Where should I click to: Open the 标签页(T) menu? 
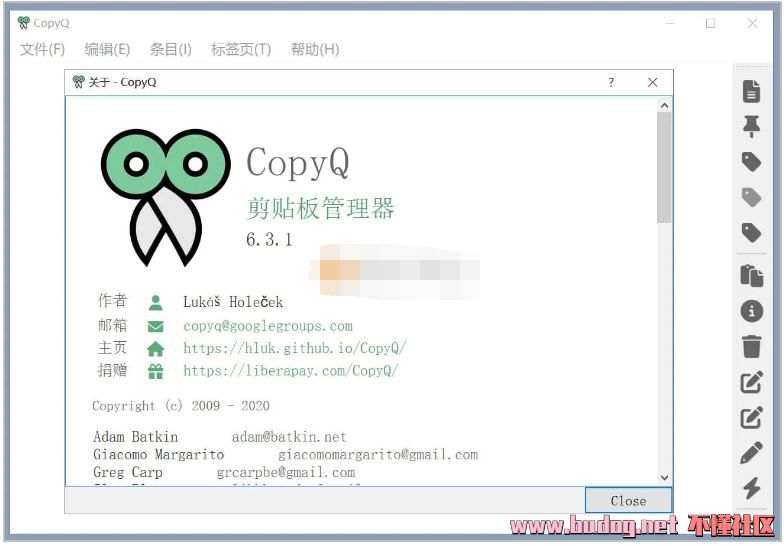(x=240, y=49)
